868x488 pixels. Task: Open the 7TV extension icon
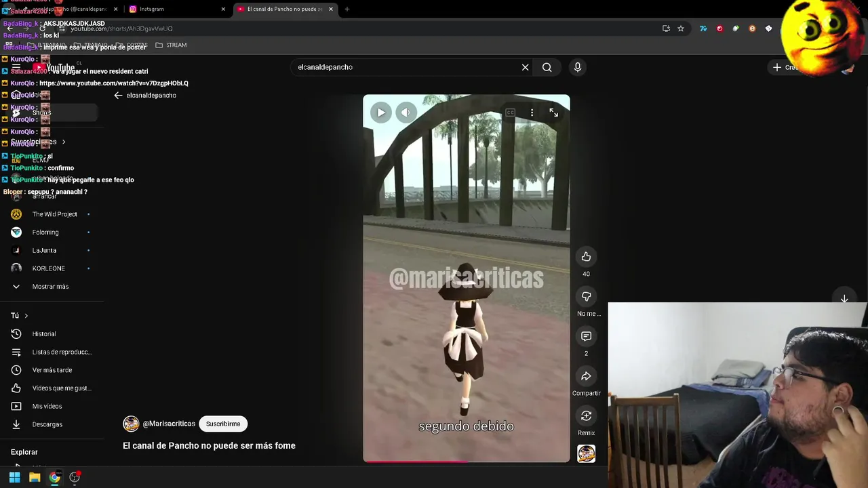tap(703, 28)
